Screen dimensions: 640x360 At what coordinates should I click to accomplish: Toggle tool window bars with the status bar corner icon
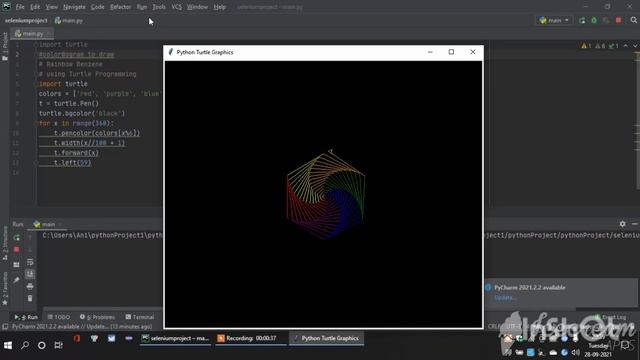5,327
